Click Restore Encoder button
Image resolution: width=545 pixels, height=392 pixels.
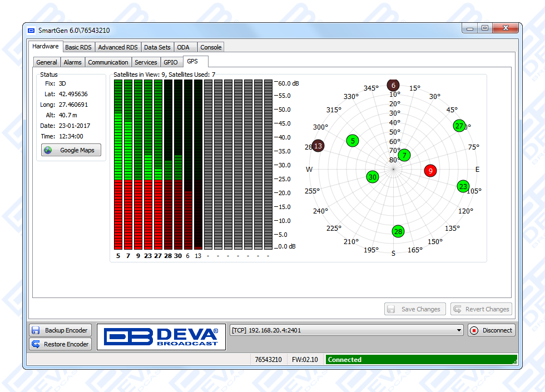pyautogui.click(x=60, y=344)
